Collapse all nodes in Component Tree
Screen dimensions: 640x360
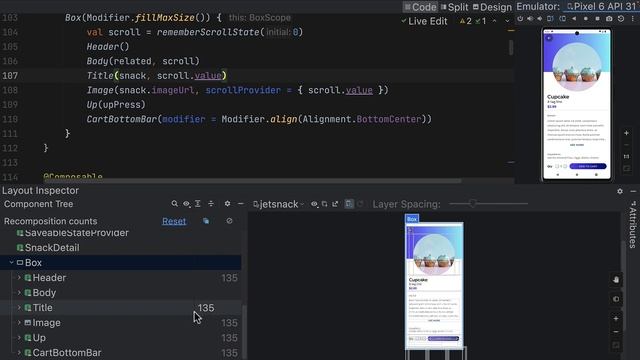tap(211, 204)
